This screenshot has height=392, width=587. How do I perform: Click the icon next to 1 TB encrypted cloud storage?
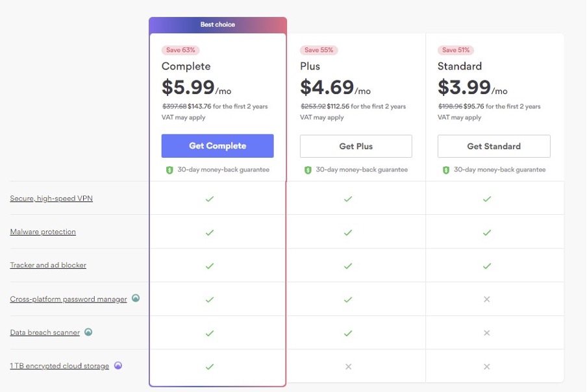(x=118, y=366)
